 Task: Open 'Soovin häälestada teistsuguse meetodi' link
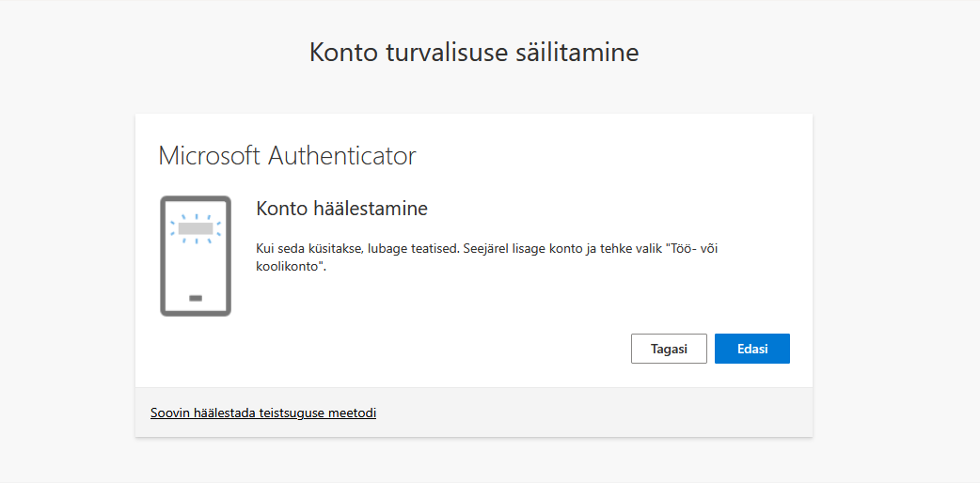coord(263,413)
